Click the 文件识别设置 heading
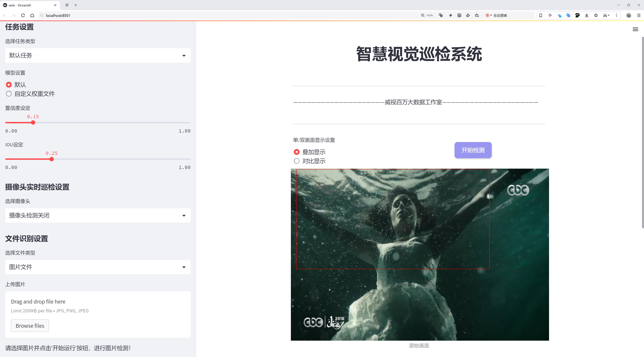Viewport: 644px width, 357px height. (26, 239)
